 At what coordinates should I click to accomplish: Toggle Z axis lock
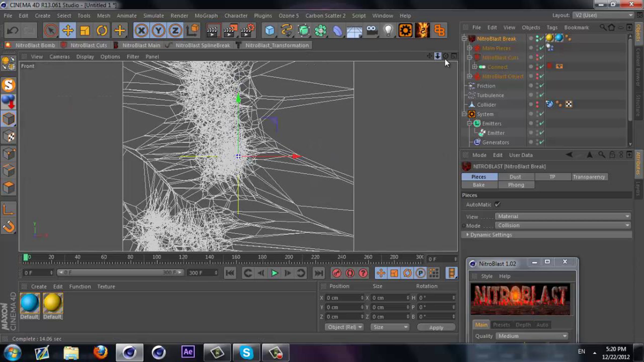[175, 30]
